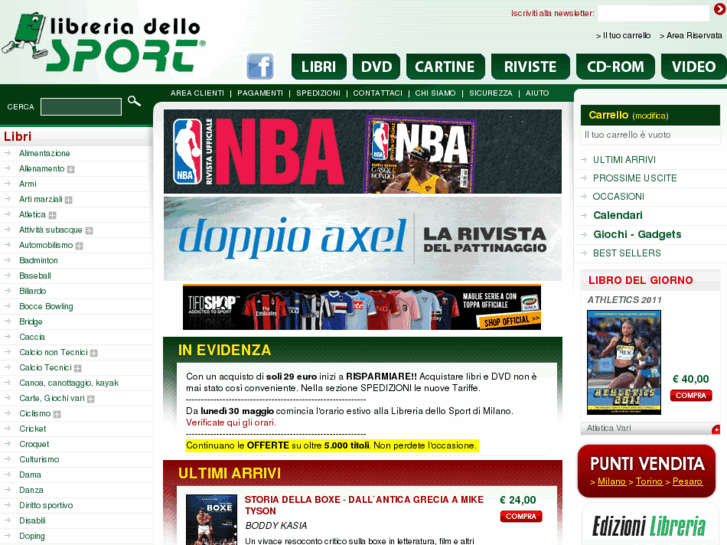This screenshot has width=727, height=545.
Task: Expand the Ciclismo subcategories
Action: pos(57,414)
